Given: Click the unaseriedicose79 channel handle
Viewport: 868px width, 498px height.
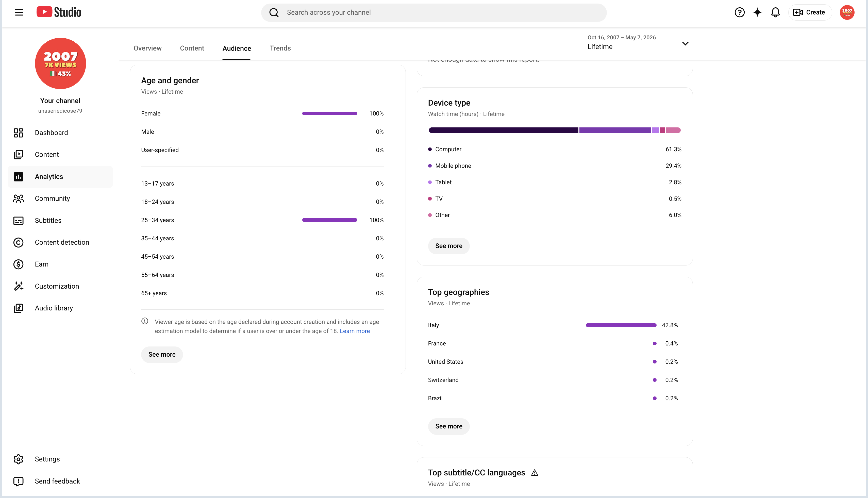Looking at the screenshot, I should pyautogui.click(x=60, y=111).
